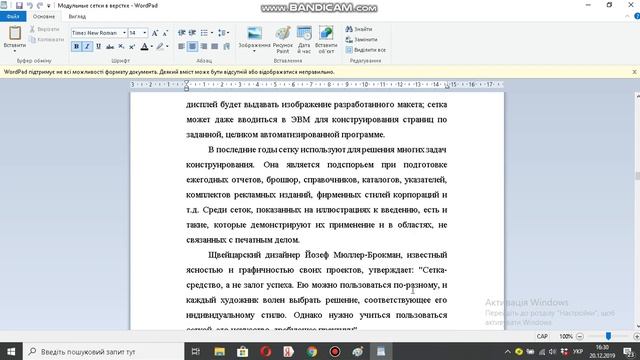Zoom out with the minus button
Screen dimensions: 640x360
pos(580,336)
